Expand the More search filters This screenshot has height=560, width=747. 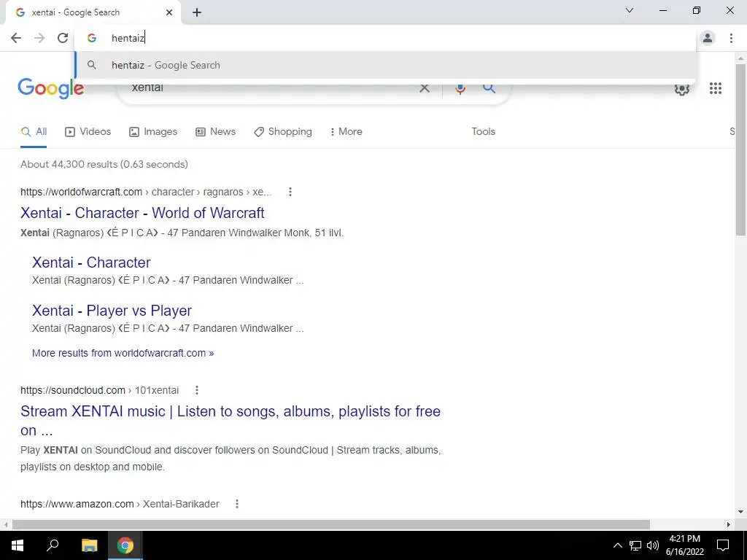tap(347, 132)
